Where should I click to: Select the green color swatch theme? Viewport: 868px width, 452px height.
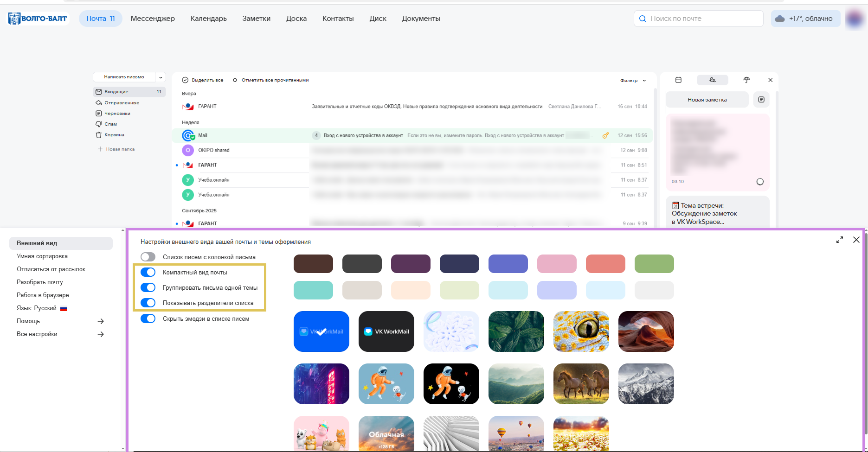click(654, 264)
